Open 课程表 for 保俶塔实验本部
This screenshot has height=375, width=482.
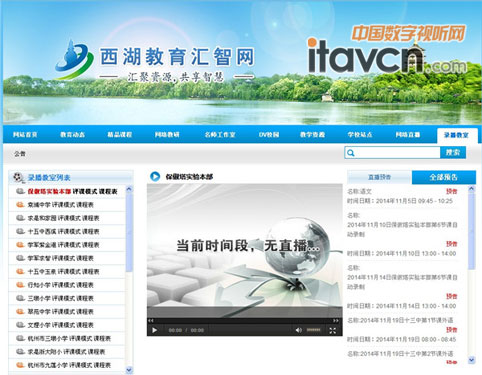click(108, 192)
